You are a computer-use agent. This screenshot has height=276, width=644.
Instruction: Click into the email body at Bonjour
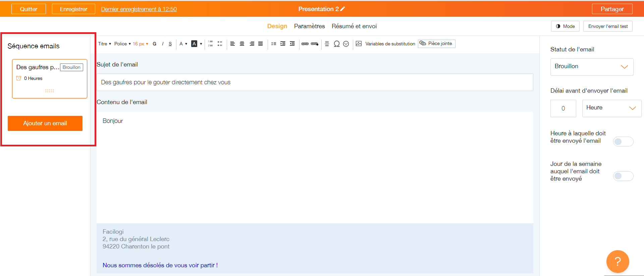click(x=113, y=121)
